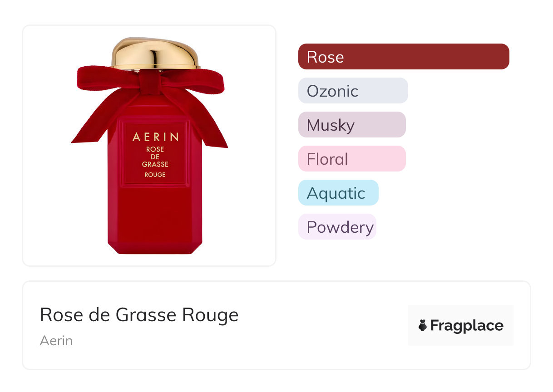Click the Musky accord pill
Screen dimensions: 553x392
click(x=351, y=125)
